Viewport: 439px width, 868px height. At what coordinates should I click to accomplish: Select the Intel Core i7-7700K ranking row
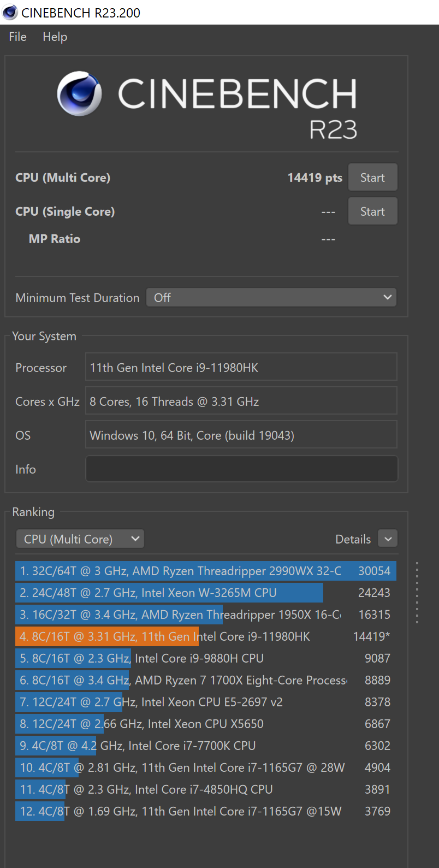coord(206,746)
